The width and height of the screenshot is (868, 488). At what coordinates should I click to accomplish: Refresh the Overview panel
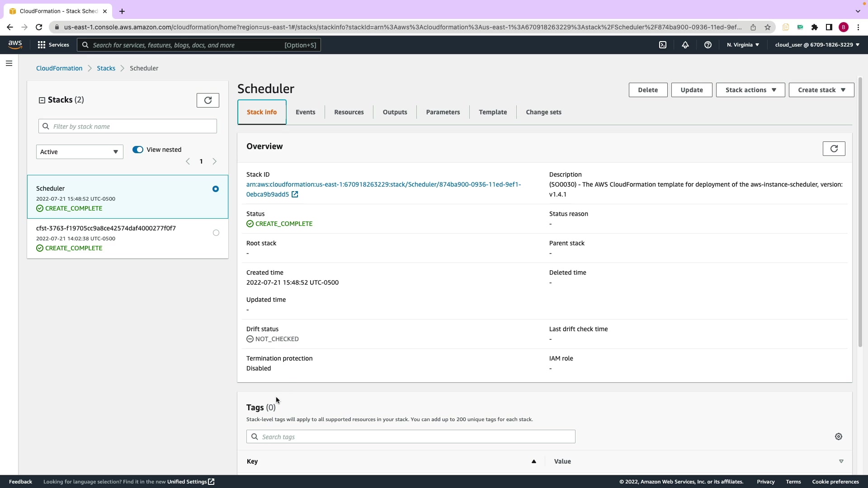pyautogui.click(x=834, y=149)
